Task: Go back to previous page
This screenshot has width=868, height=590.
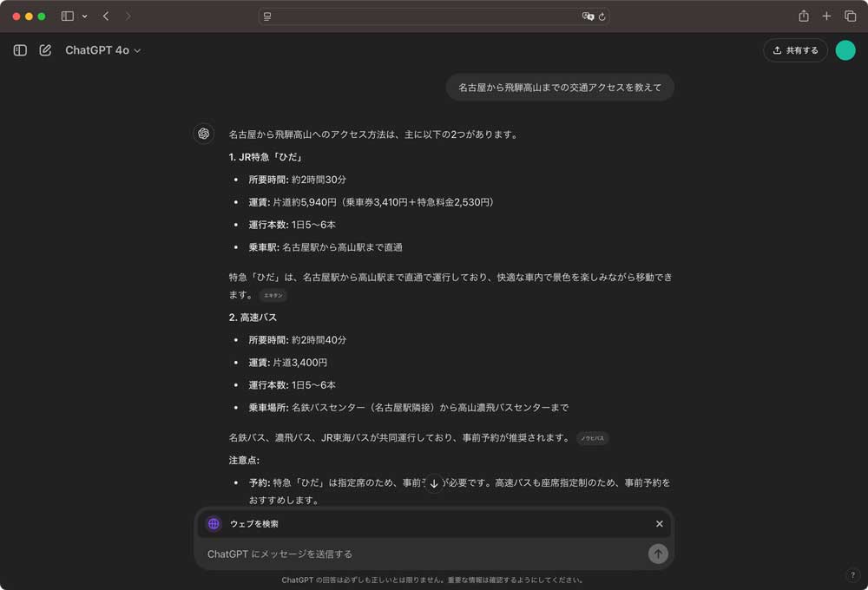Action: tap(106, 16)
